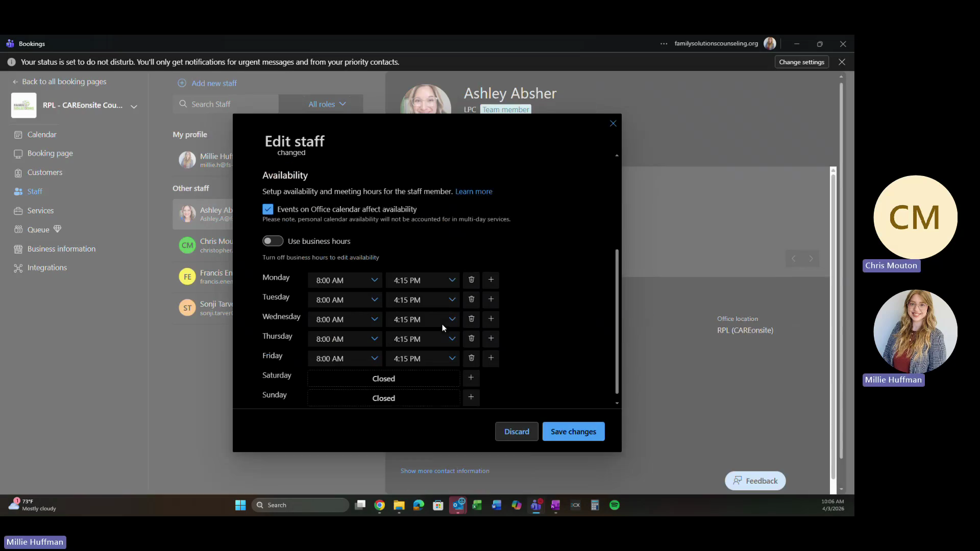Click the Sunday Closed field
980x551 pixels.
click(x=384, y=398)
